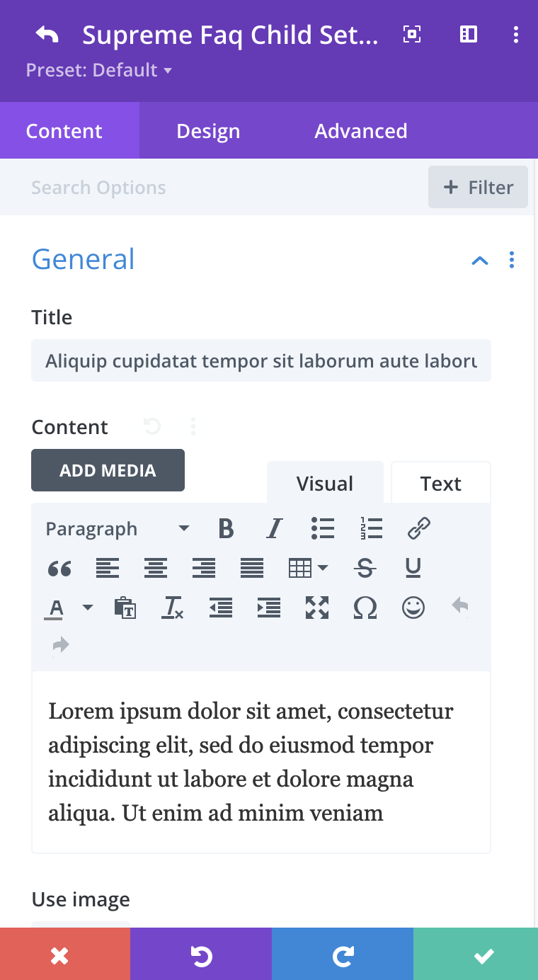
Task: Open the special character Omega tool
Action: pyautogui.click(x=365, y=607)
